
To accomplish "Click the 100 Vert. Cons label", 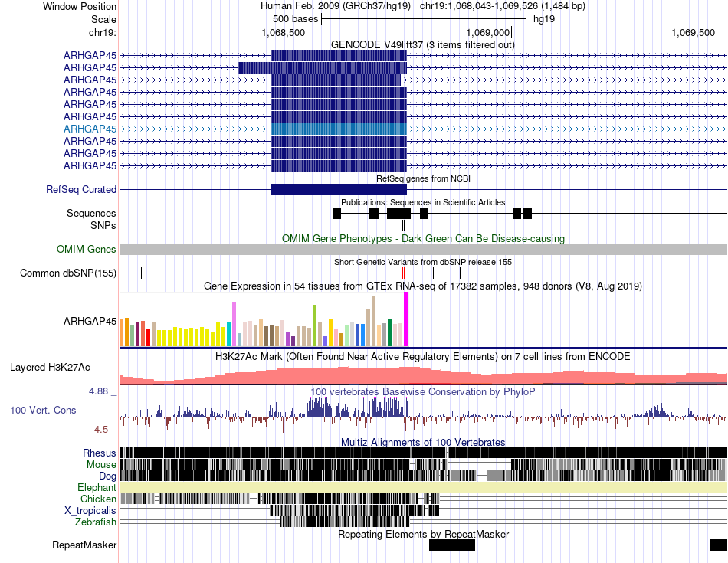I will click(43, 411).
